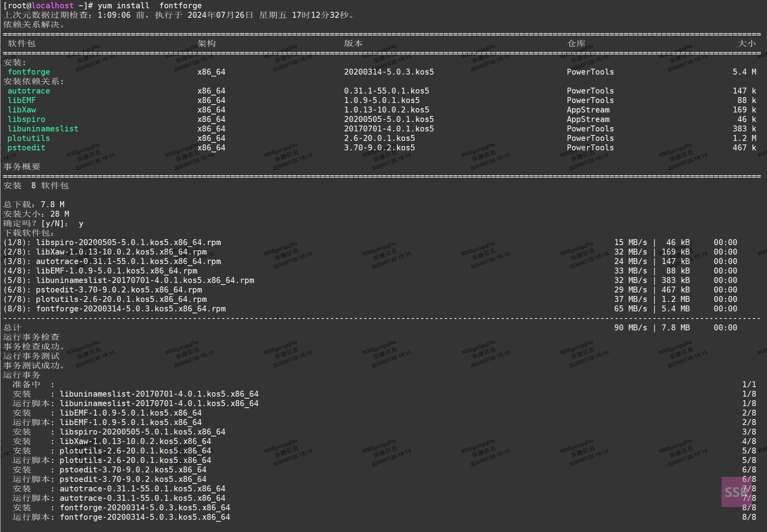
Task: Click the autotrace dependency entry
Action: pyautogui.click(x=29, y=91)
